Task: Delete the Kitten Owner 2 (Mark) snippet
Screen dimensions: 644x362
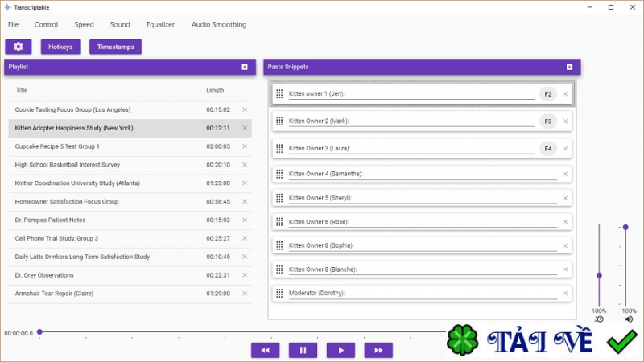Action: coord(565,121)
